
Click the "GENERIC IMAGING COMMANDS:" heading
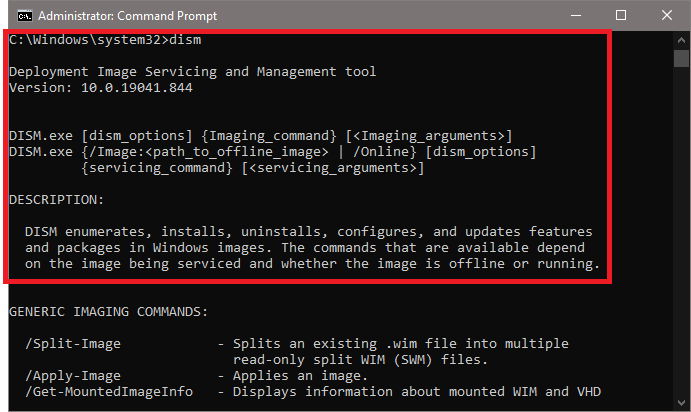(108, 312)
